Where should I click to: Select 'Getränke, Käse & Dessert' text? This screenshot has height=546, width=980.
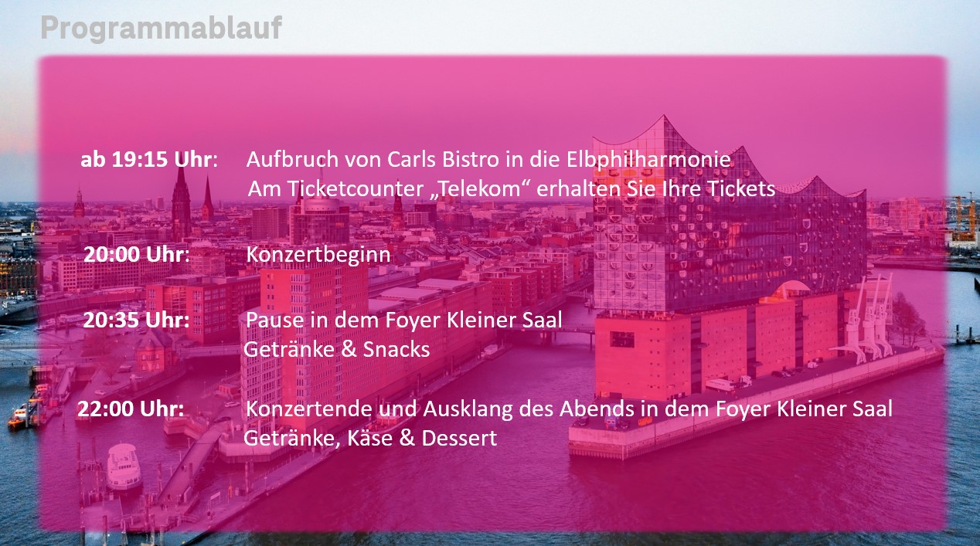pyautogui.click(x=370, y=439)
